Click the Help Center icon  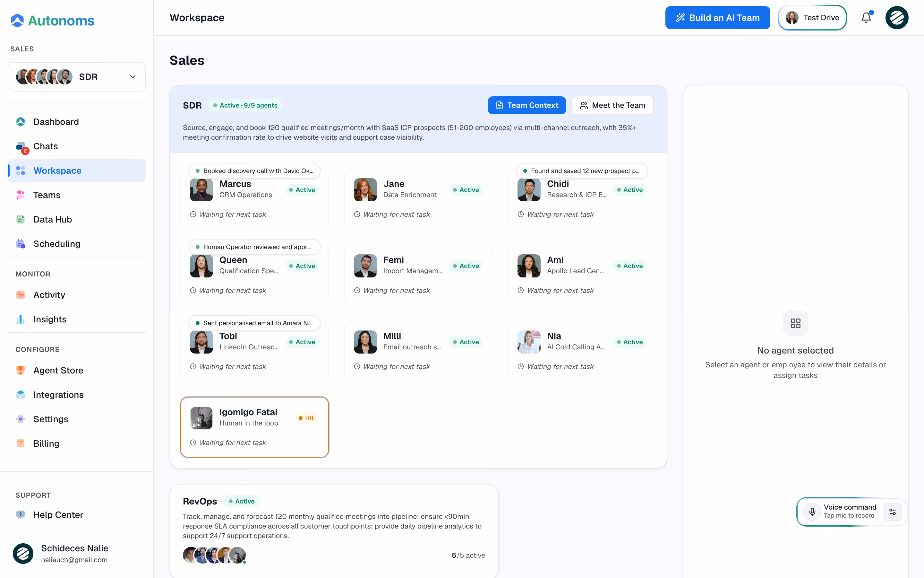click(x=21, y=514)
